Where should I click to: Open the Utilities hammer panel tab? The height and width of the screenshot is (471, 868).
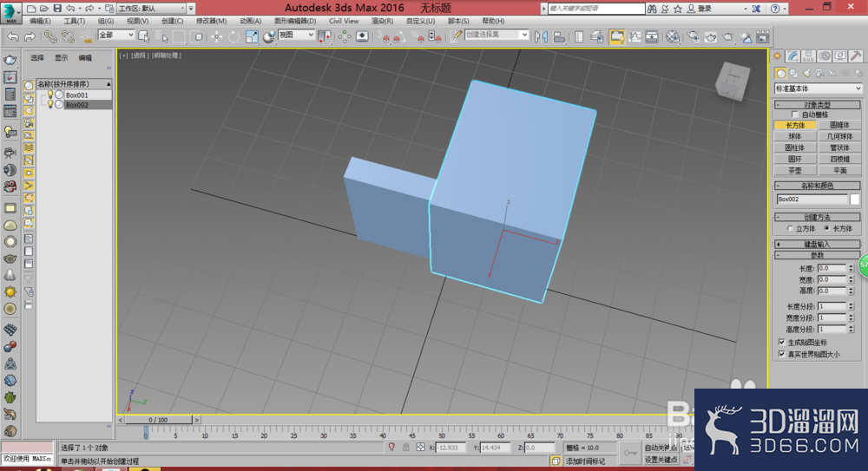[856, 56]
